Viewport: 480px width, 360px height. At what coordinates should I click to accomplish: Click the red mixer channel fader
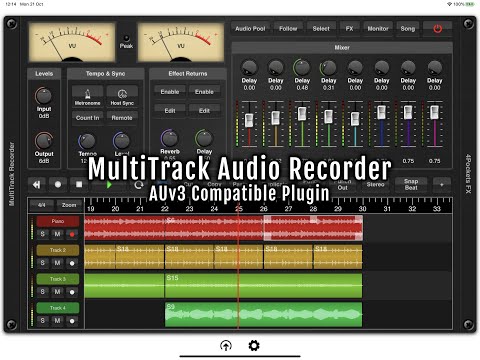pyautogui.click(x=249, y=120)
